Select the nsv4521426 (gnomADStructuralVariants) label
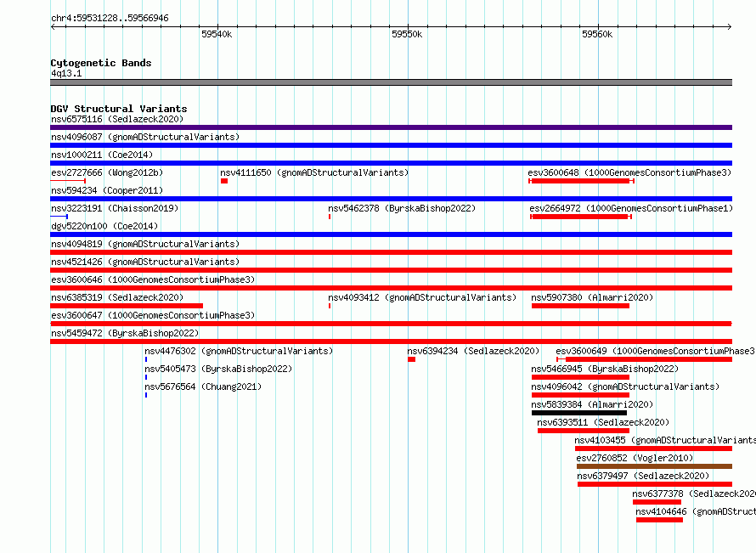Image resolution: width=756 pixels, height=553 pixels. coord(145,262)
